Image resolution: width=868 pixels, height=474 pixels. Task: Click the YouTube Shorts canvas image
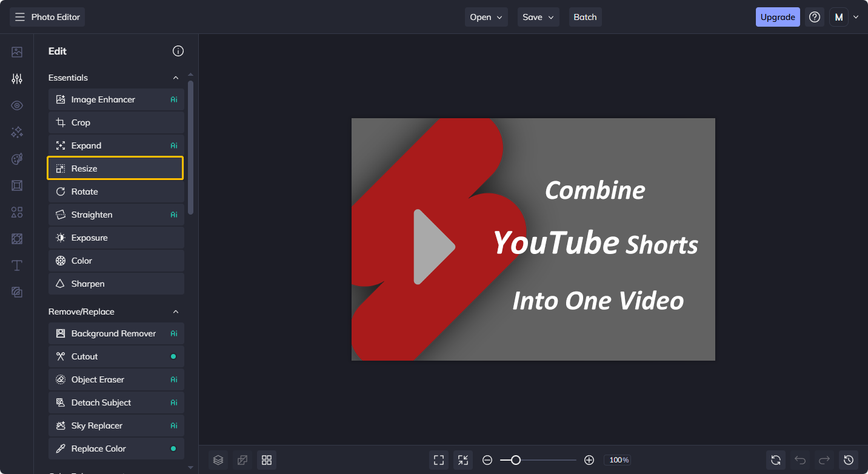(x=533, y=239)
